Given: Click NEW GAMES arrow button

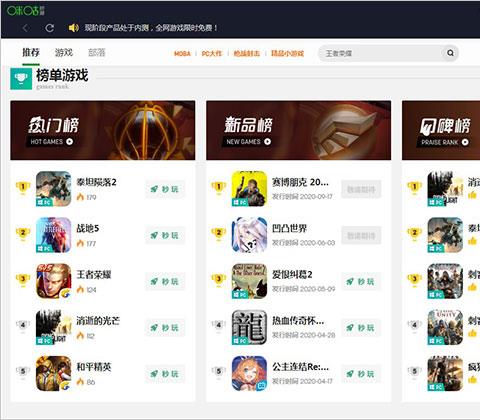Looking at the screenshot, I should click(267, 142).
